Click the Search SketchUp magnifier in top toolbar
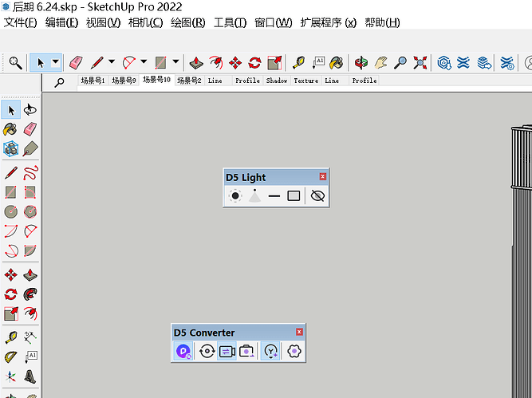Image resolution: width=532 pixels, height=398 pixels. (15, 63)
